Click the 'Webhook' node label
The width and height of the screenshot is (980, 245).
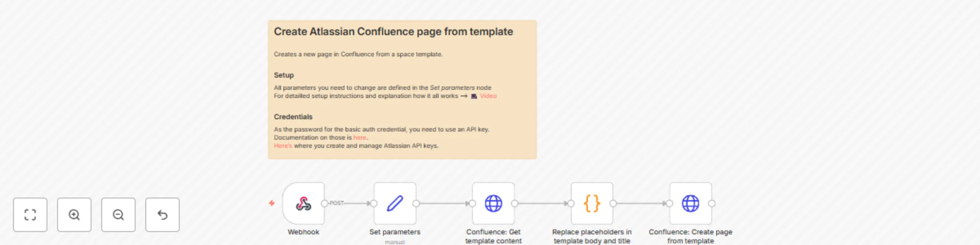click(x=303, y=232)
